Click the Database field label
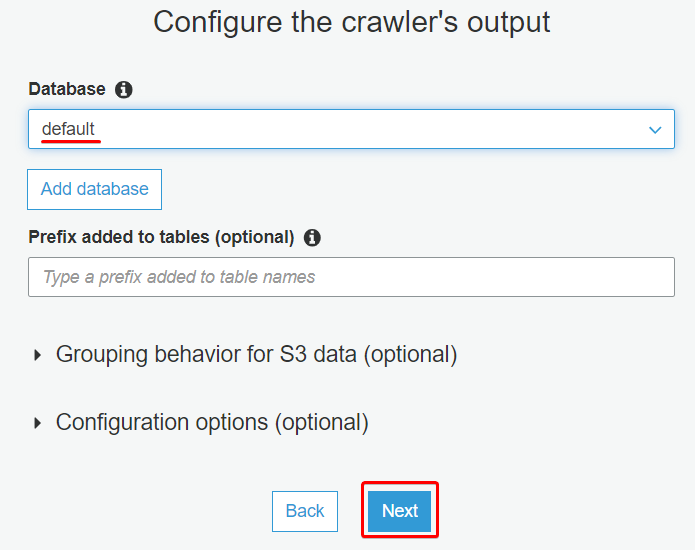The width and height of the screenshot is (695, 550). [x=67, y=89]
